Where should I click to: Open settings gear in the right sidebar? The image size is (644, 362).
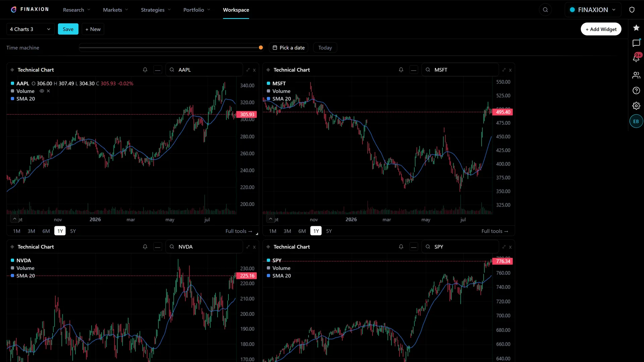[636, 106]
